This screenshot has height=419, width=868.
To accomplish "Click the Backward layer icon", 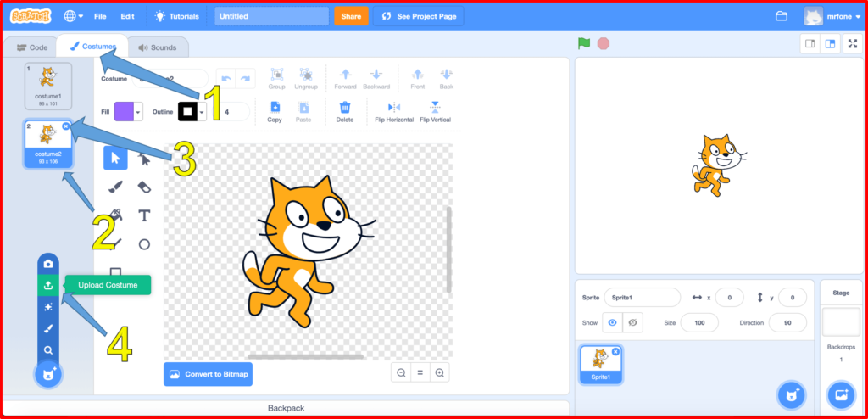I will [x=376, y=79].
